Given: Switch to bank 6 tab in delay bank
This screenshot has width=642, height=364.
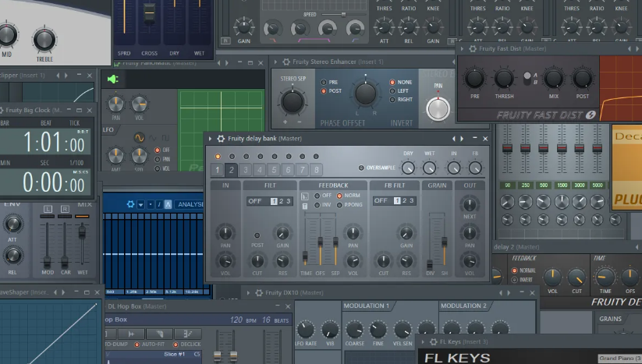Looking at the screenshot, I should click(x=289, y=170).
